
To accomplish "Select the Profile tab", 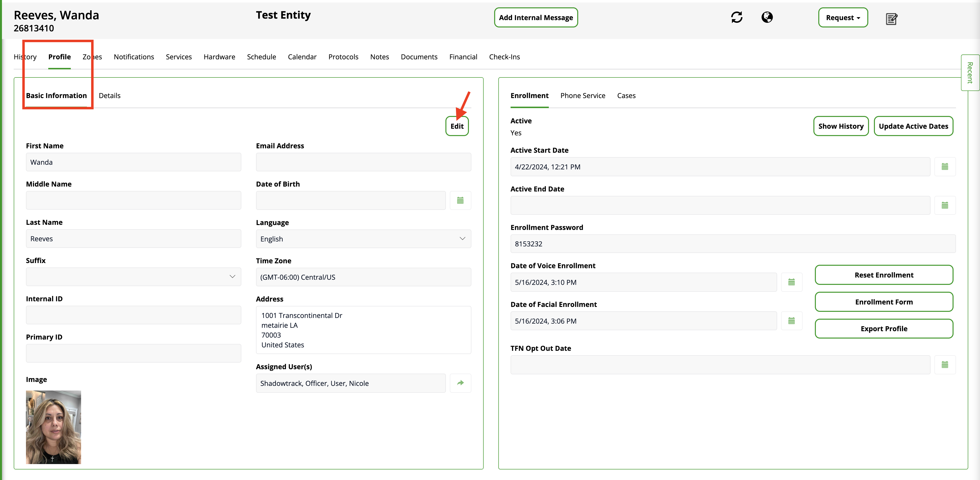I will 59,57.
